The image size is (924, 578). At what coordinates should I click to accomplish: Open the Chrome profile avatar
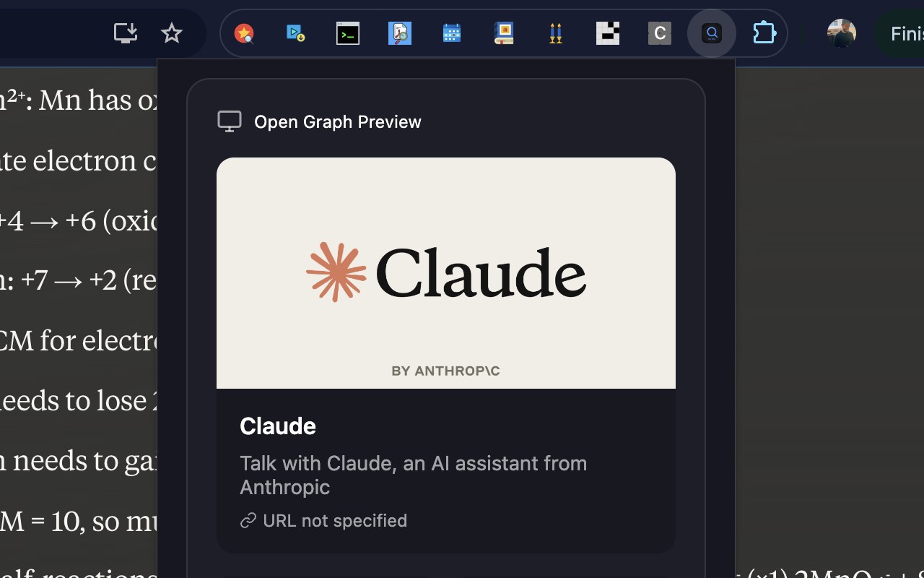coord(842,33)
